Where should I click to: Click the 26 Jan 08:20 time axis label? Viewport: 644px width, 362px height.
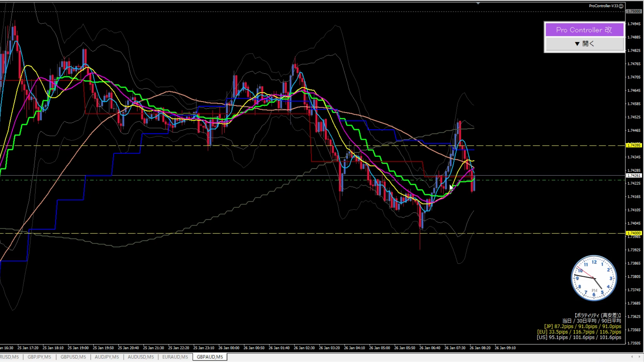point(480,348)
